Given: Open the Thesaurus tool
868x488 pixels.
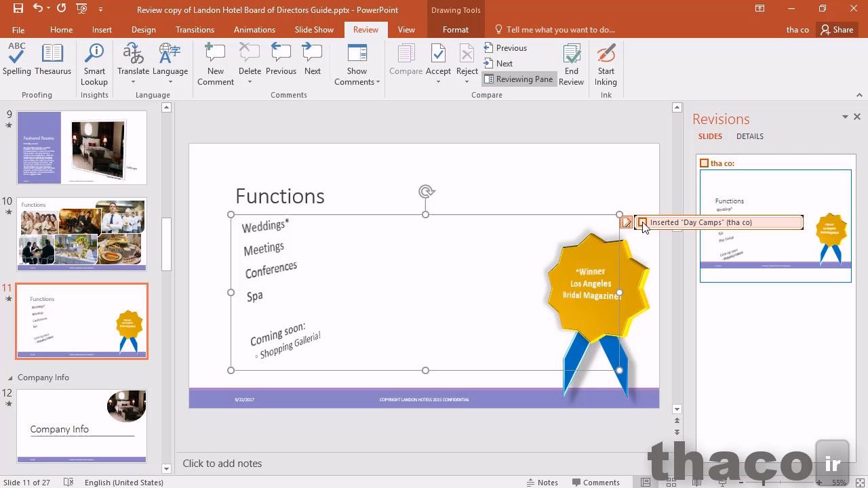Looking at the screenshot, I should pyautogui.click(x=53, y=60).
